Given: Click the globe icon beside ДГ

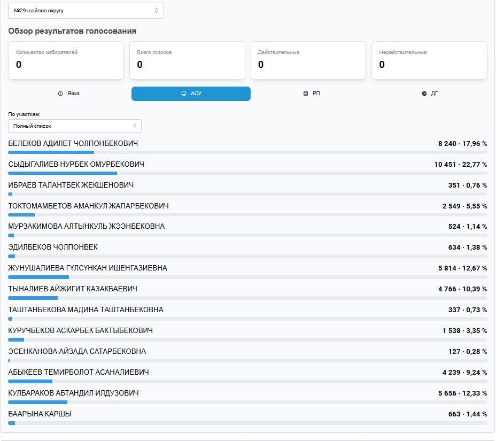Looking at the screenshot, I should click(x=424, y=94).
